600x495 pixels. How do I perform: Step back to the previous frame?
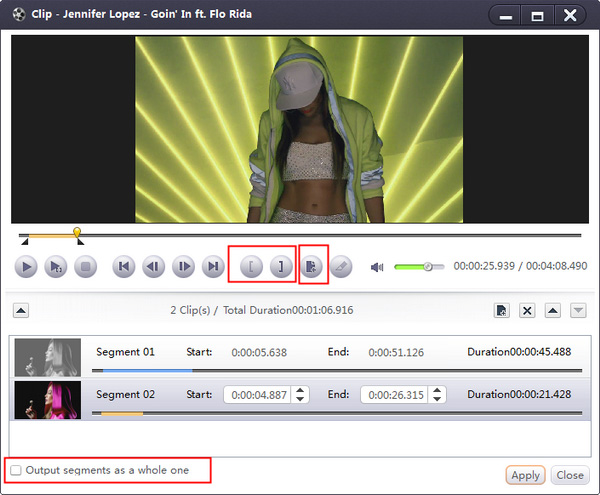(153, 267)
